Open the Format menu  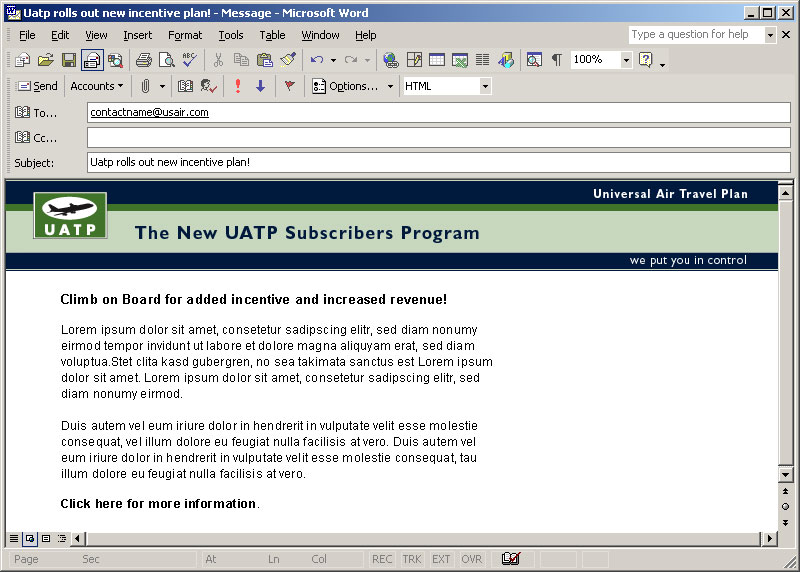185,35
